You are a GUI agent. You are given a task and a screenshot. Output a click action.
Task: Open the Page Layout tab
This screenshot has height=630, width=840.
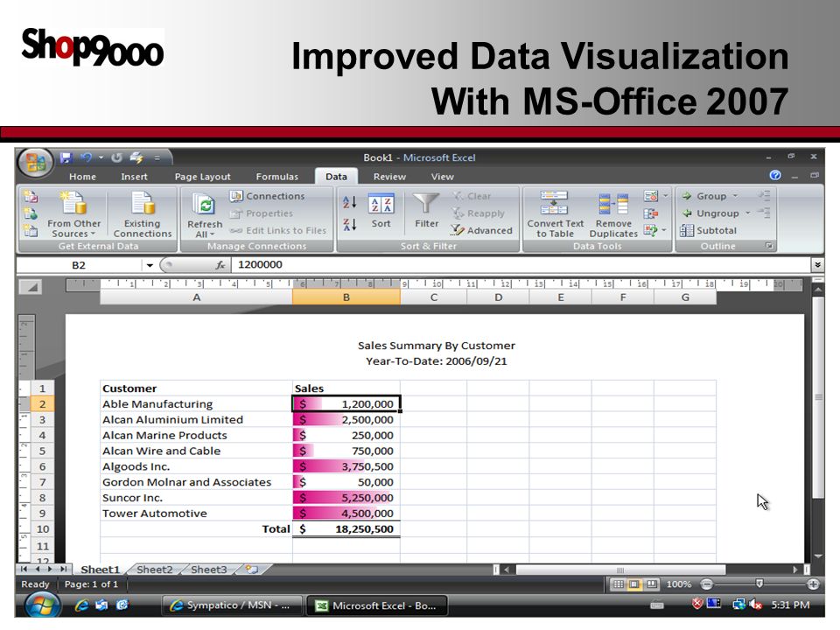(202, 177)
